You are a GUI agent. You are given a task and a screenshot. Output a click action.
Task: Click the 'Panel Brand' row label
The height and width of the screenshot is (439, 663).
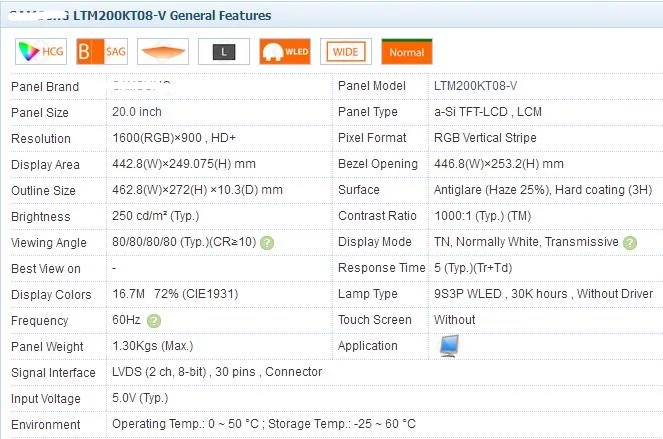pos(45,87)
